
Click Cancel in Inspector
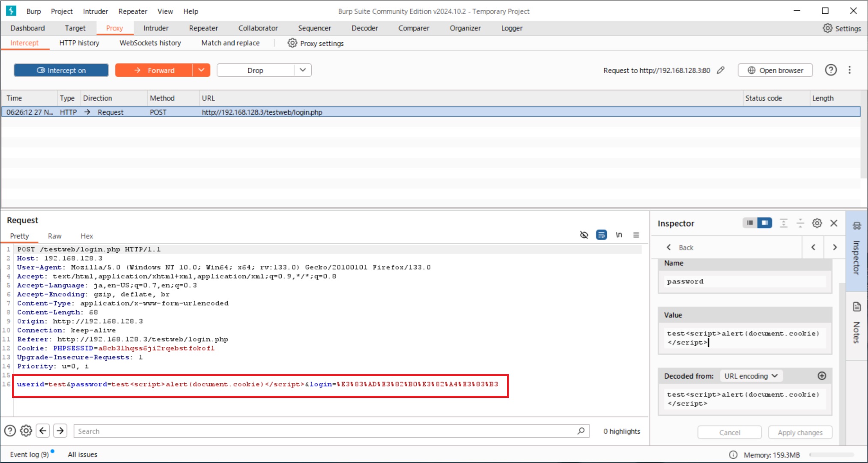(730, 433)
